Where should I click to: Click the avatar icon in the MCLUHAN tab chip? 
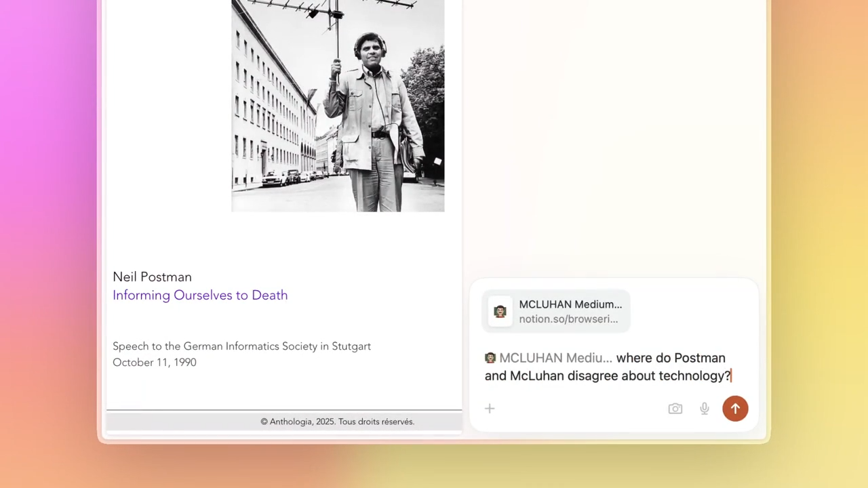[500, 312]
